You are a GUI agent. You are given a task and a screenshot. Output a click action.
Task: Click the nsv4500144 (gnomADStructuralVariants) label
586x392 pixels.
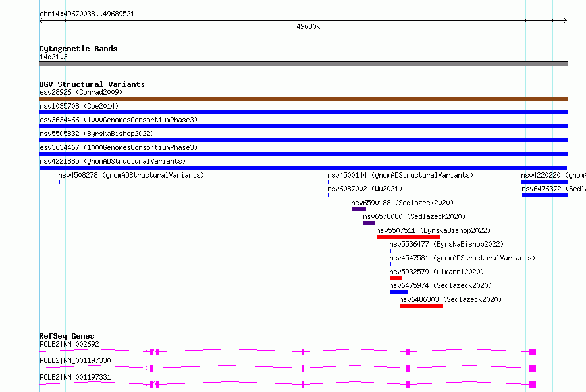(400, 175)
